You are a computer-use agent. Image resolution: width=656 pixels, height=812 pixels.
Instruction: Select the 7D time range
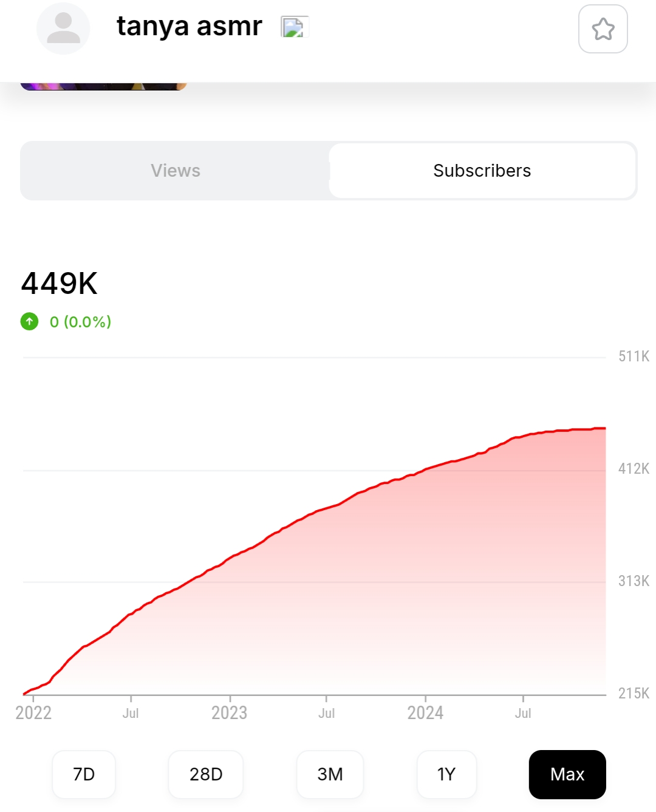(x=84, y=774)
